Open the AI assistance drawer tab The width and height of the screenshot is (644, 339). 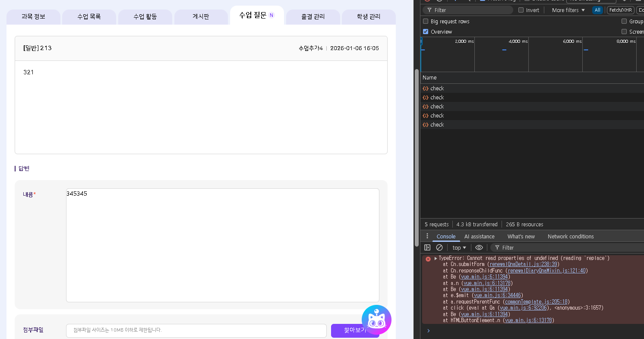pos(479,236)
